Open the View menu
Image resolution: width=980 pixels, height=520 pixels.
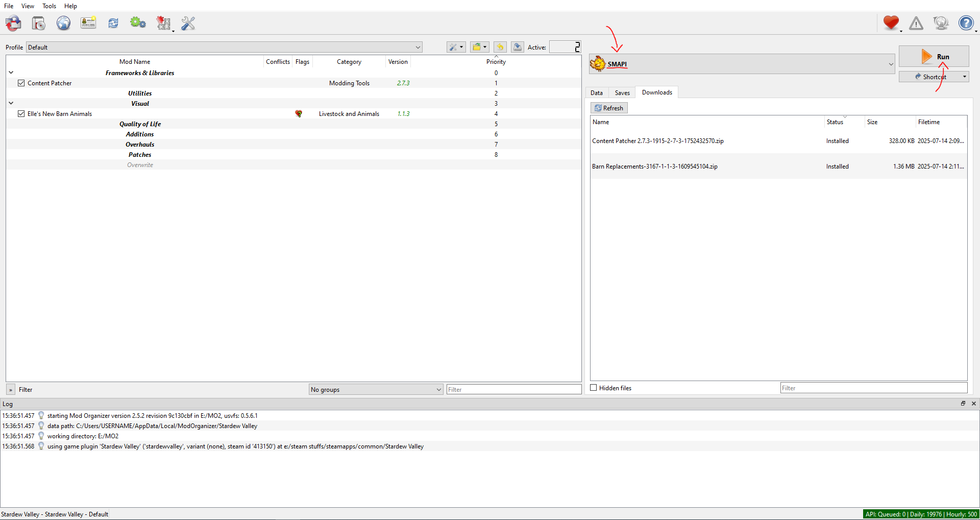tap(28, 6)
